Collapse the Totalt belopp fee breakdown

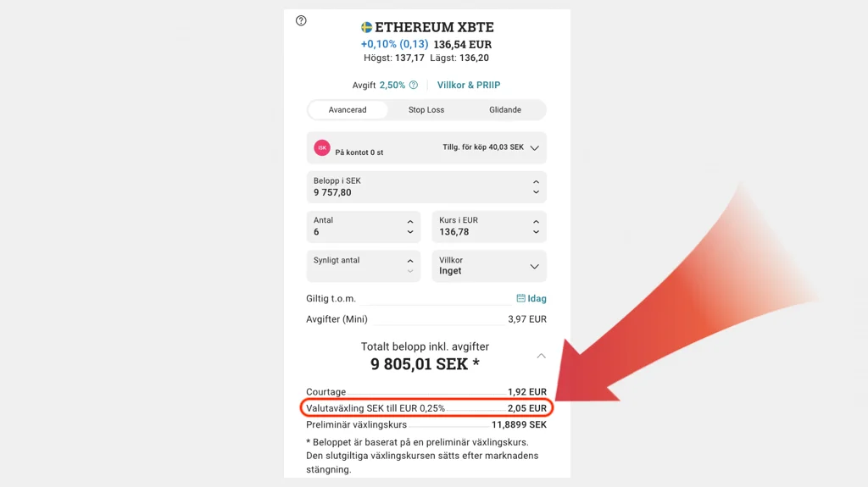point(541,356)
